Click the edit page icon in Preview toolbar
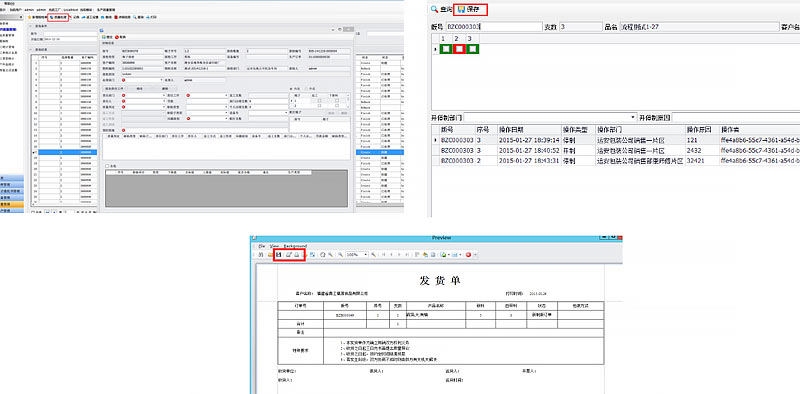The width and height of the screenshot is (800, 394). pos(289,255)
